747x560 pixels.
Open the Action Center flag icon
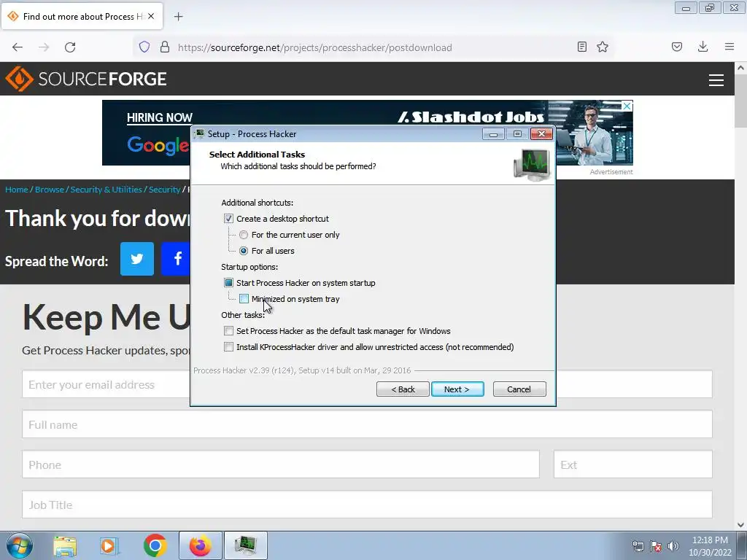click(x=656, y=546)
